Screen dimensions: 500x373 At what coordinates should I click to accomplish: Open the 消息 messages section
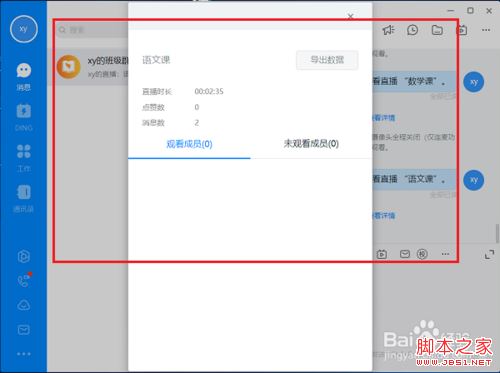tap(23, 77)
